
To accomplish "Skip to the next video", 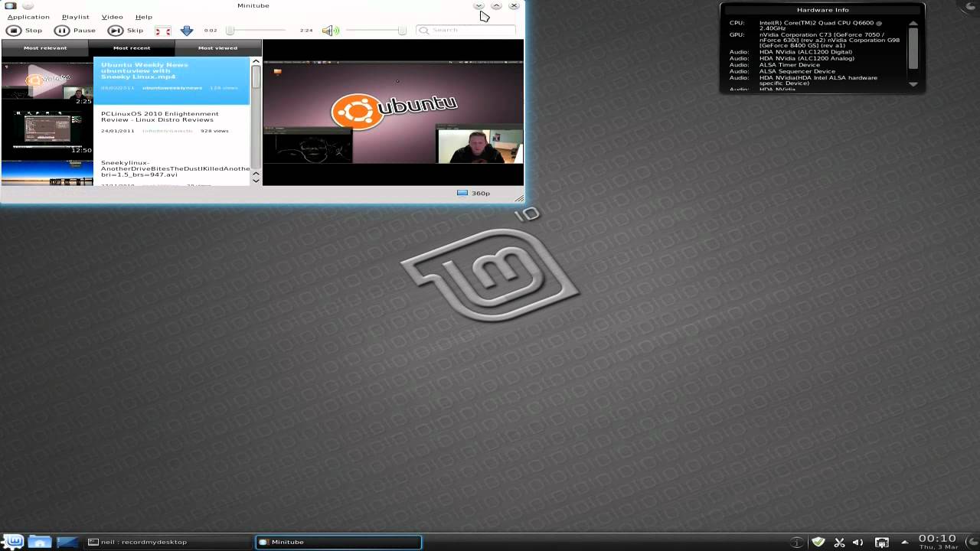I will (126, 31).
